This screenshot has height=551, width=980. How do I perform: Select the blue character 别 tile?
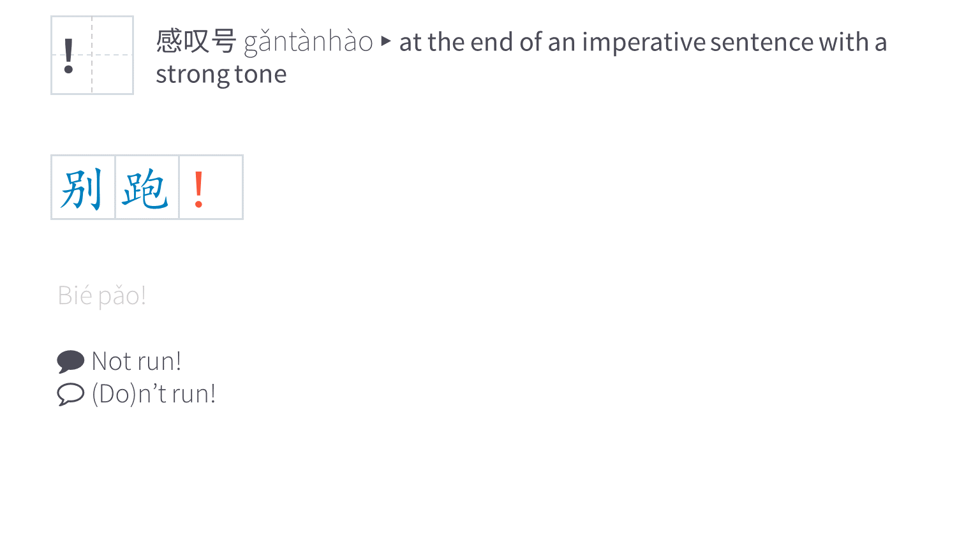tap(83, 187)
